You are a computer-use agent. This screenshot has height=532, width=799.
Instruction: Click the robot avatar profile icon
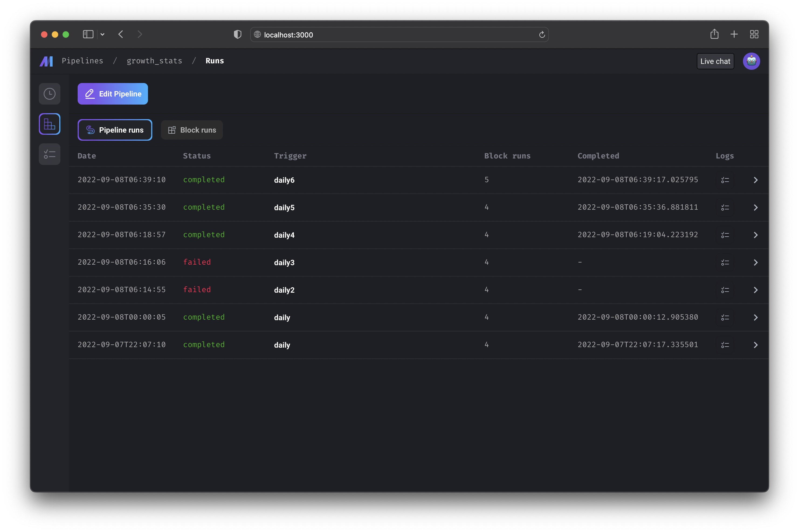point(751,61)
